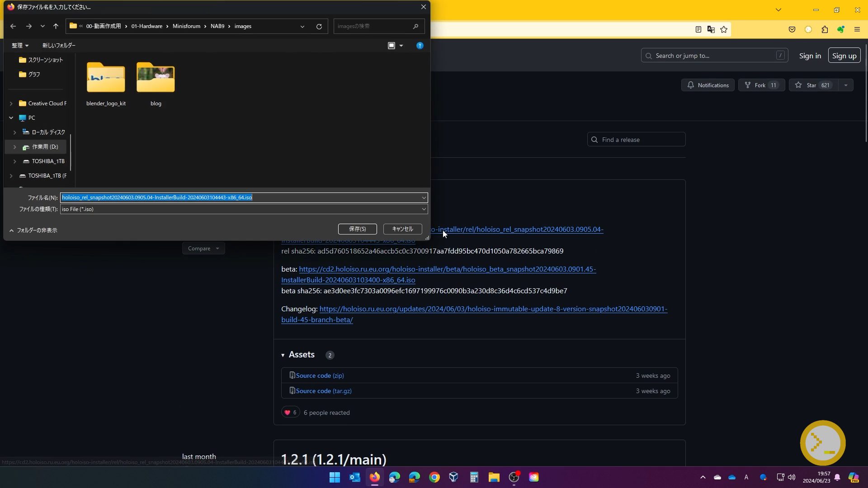Collapse the Assets section triangle
The width and height of the screenshot is (868, 488).
pyautogui.click(x=283, y=355)
